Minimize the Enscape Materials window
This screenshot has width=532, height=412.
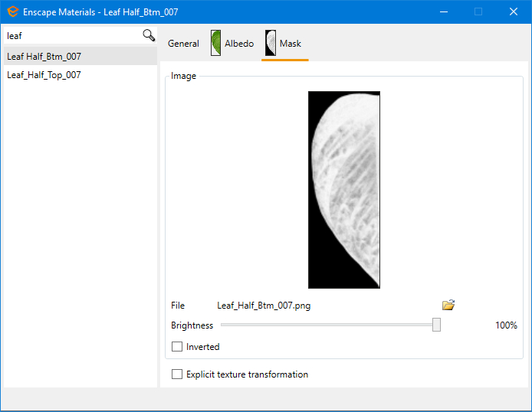coord(443,11)
